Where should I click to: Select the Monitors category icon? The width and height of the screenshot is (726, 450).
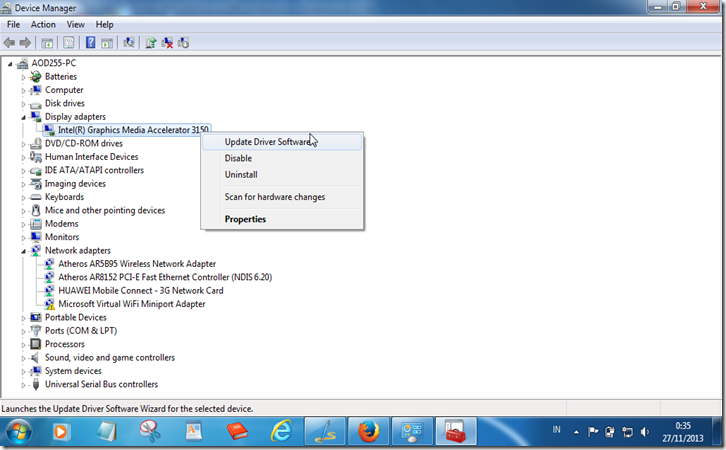(x=36, y=237)
